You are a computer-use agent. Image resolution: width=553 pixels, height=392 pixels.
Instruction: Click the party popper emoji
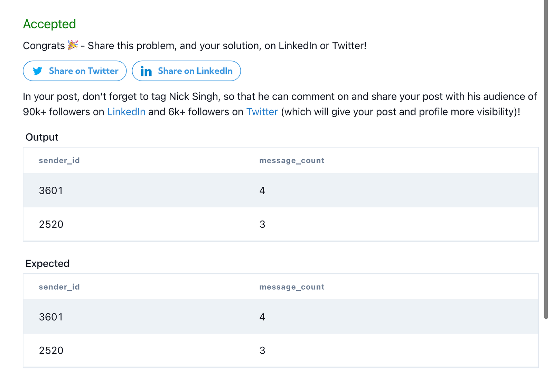coord(73,45)
